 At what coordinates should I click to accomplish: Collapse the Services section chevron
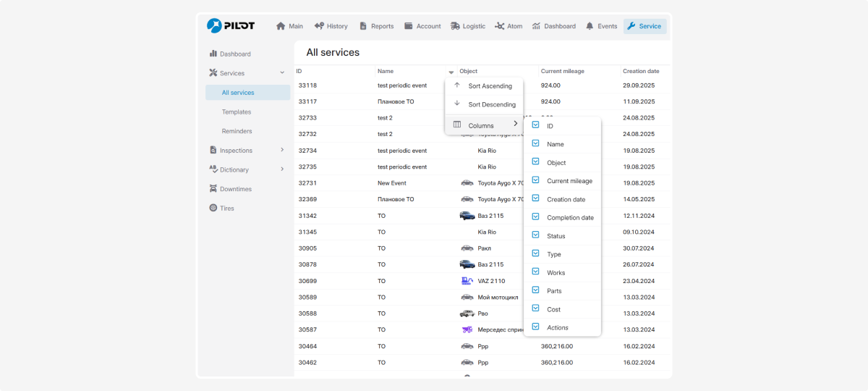click(282, 73)
